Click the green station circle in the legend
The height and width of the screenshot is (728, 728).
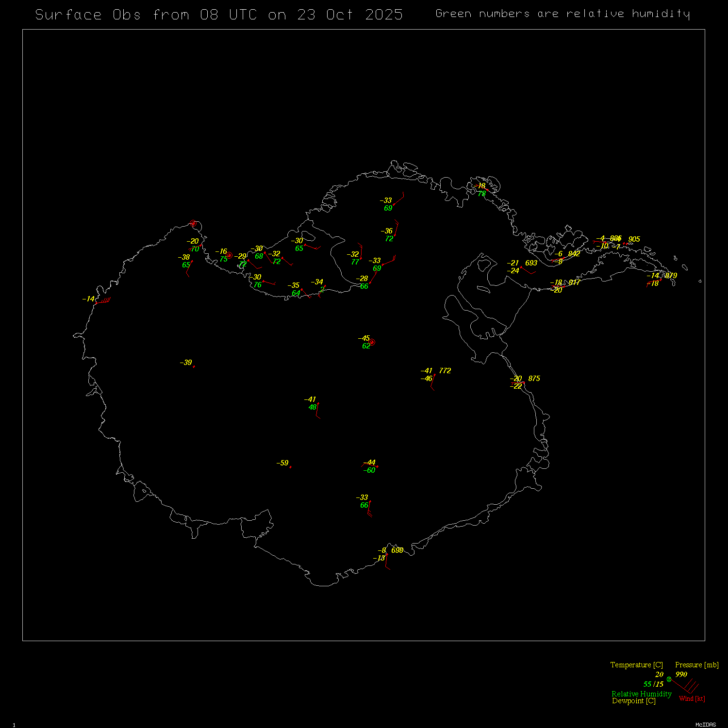click(669, 679)
